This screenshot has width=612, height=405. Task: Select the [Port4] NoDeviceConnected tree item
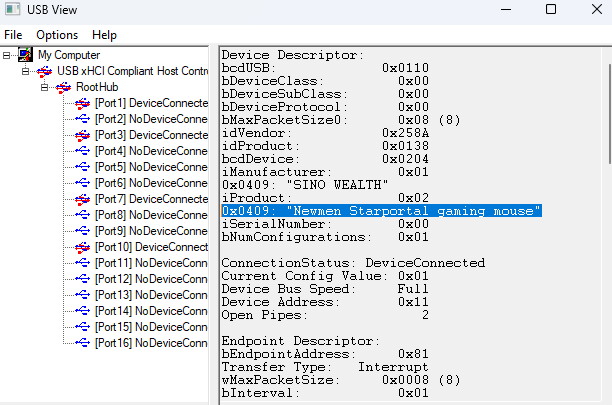[x=151, y=151]
